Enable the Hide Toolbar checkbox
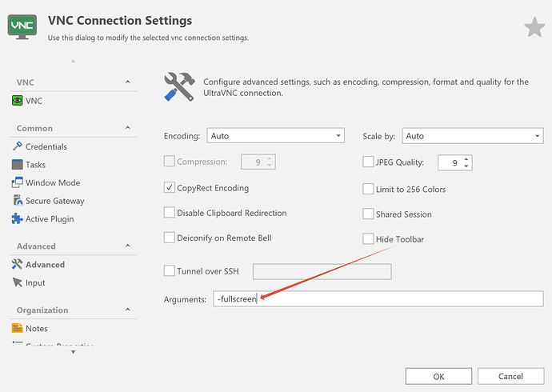 [368, 239]
